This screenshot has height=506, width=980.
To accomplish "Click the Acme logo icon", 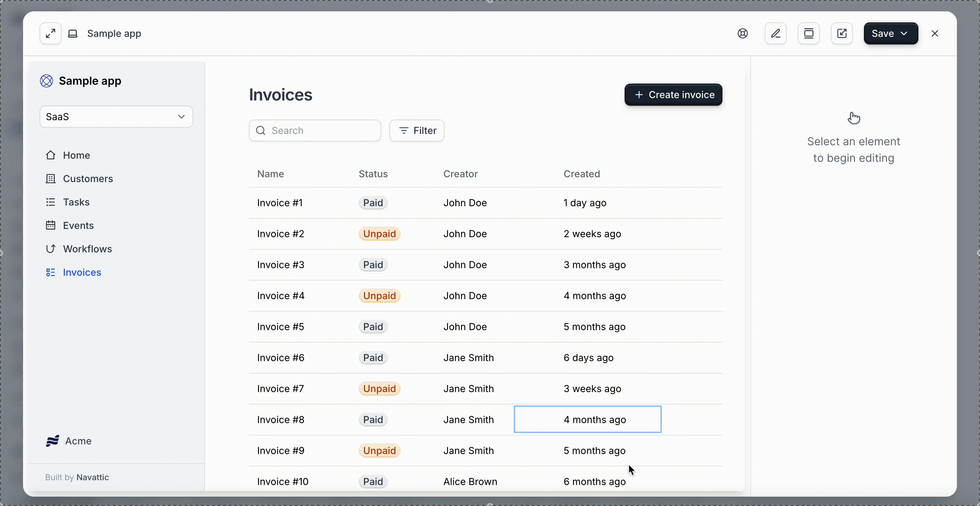I will click(x=52, y=441).
